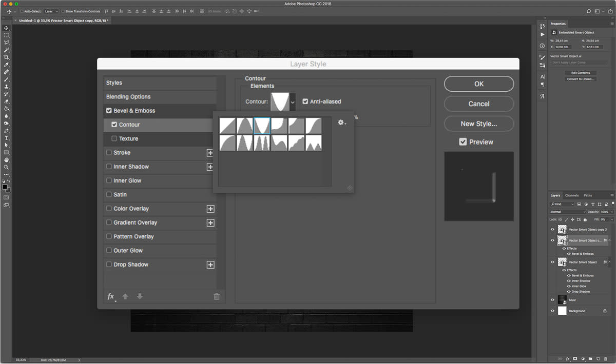Uncheck the Bevel & Emboss checkbox
The width and height of the screenshot is (616, 364).
pyautogui.click(x=109, y=111)
